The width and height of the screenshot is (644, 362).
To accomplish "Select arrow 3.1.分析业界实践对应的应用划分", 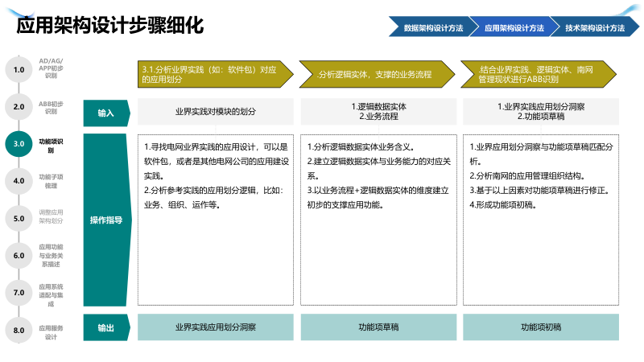I will tap(215, 74).
